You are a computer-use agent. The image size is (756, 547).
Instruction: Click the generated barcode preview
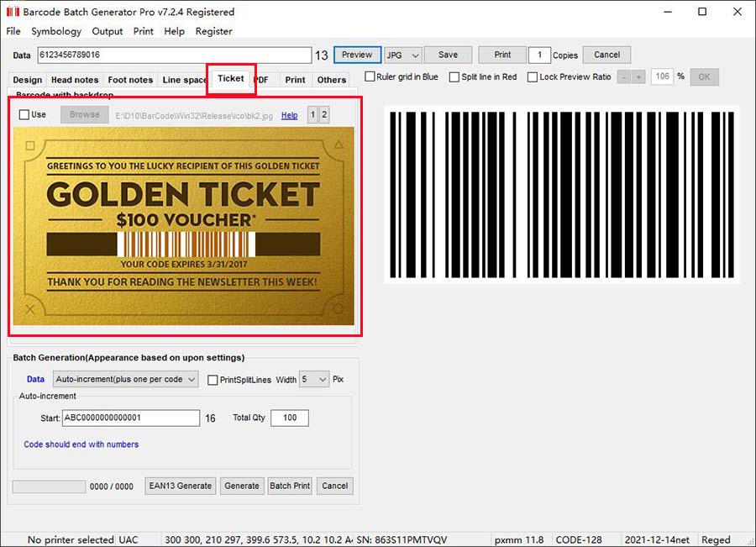click(562, 195)
